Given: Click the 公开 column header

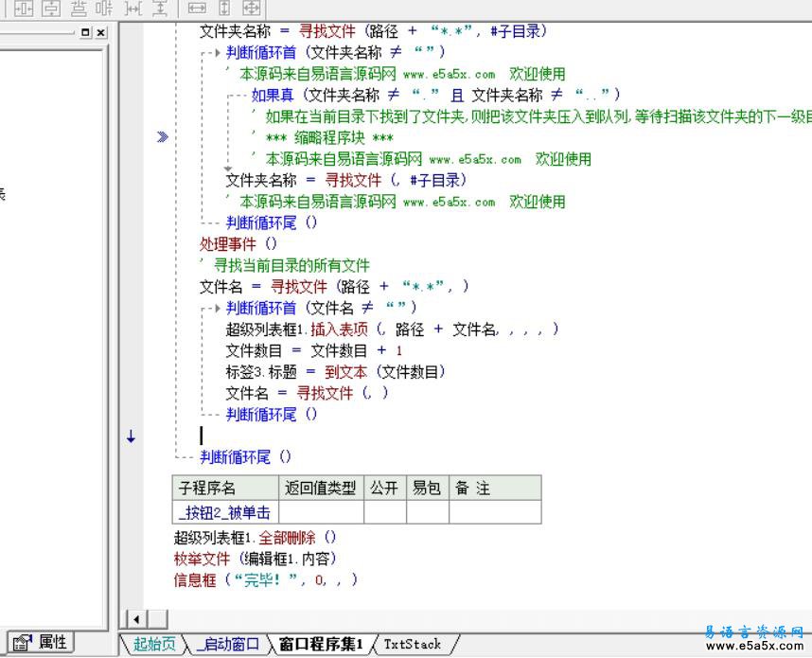Looking at the screenshot, I should click(x=385, y=488).
